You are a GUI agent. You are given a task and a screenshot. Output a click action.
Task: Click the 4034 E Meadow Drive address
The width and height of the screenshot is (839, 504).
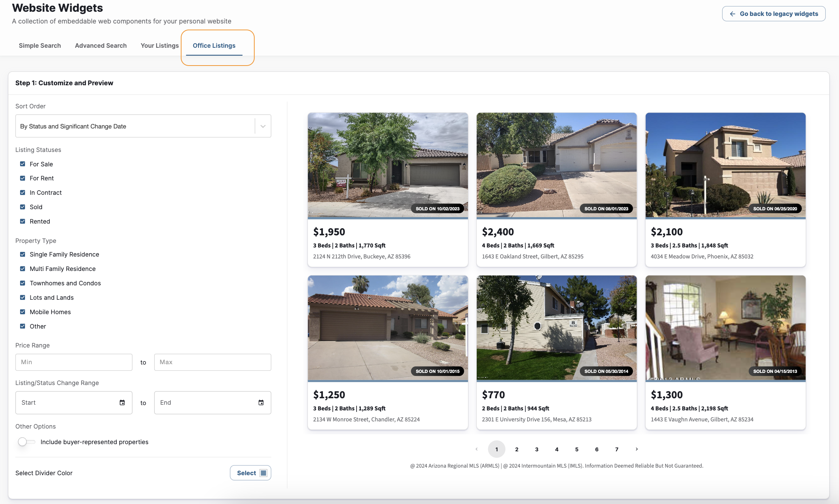pos(702,257)
